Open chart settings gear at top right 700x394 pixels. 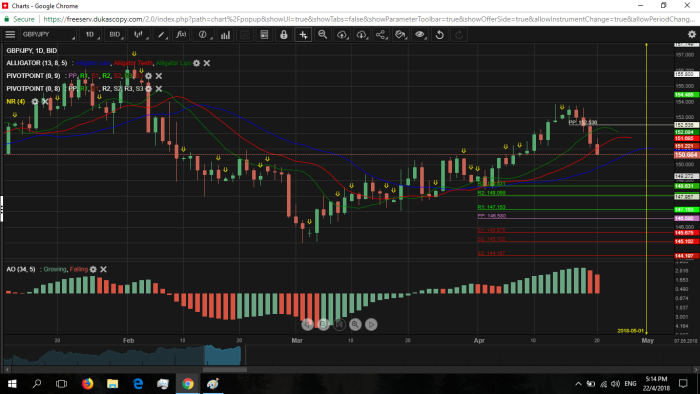coord(692,34)
